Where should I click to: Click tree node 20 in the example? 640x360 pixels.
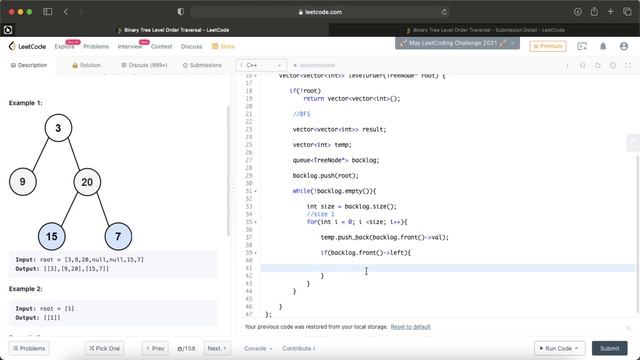pyautogui.click(x=87, y=182)
